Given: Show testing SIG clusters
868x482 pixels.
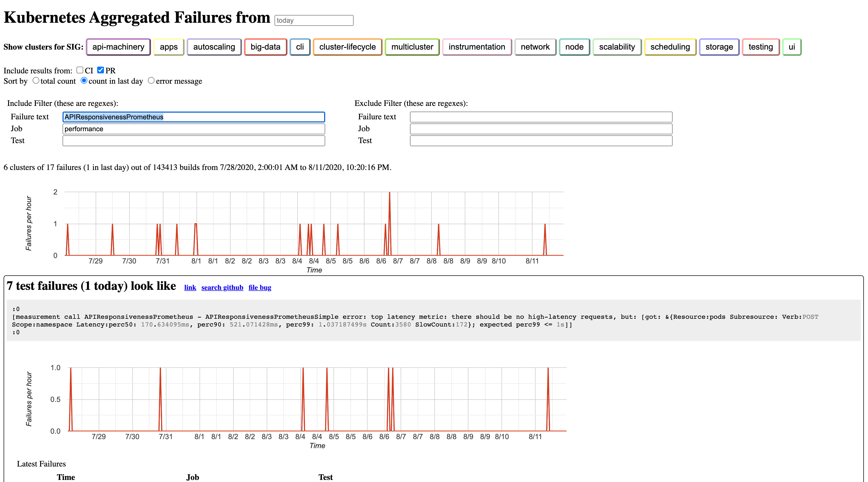Looking at the screenshot, I should 760,47.
